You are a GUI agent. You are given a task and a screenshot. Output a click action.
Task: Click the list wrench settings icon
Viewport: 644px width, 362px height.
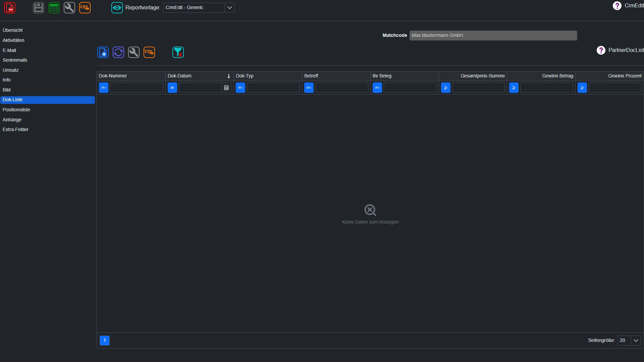coord(134,52)
